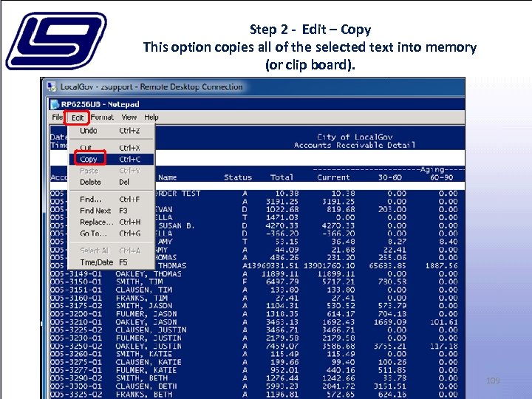
Task: Open the Edit menu
Action: (x=77, y=117)
